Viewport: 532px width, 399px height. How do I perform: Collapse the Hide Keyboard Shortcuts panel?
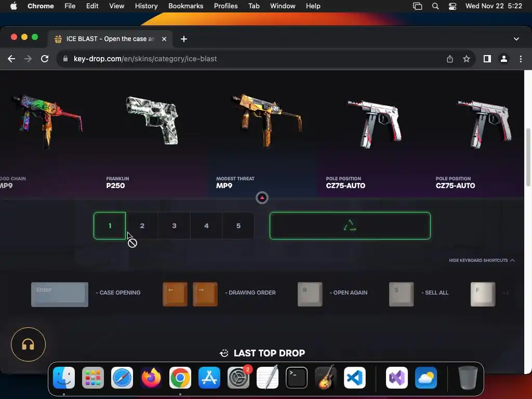click(482, 260)
